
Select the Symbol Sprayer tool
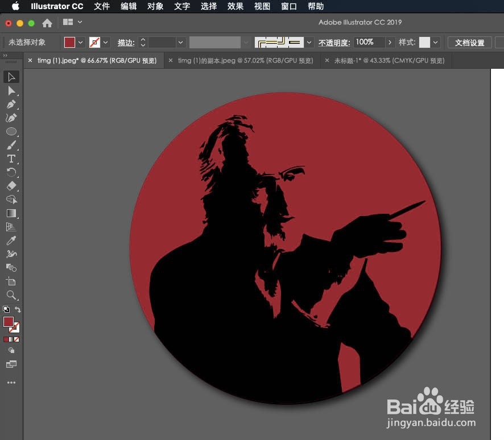pyautogui.click(x=11, y=254)
